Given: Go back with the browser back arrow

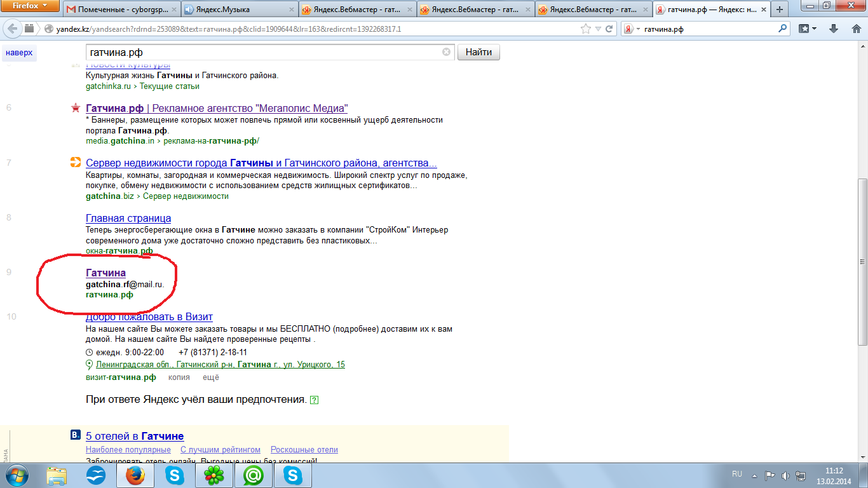Looking at the screenshot, I should (12, 29).
